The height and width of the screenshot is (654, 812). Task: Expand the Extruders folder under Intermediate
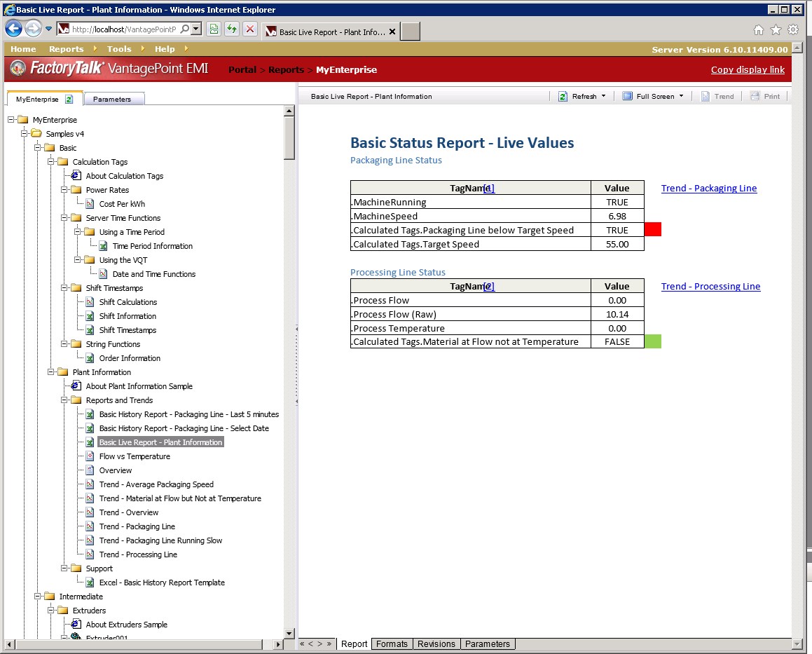[49, 610]
